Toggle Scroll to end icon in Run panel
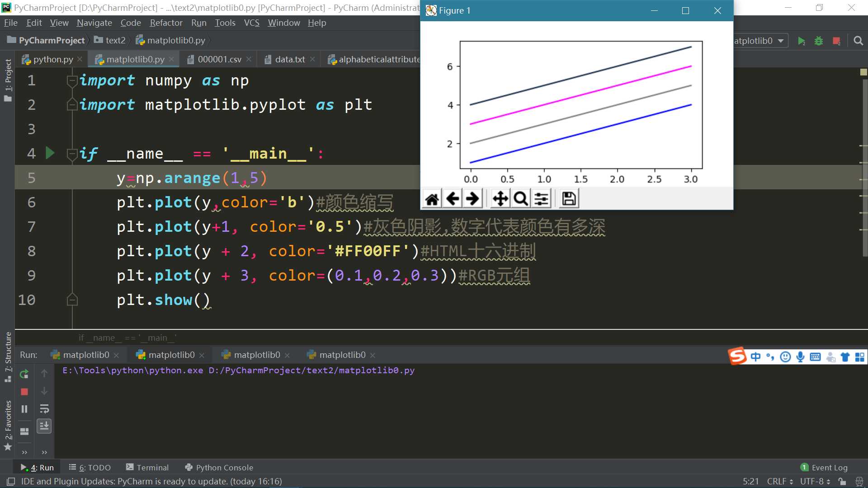Image resolution: width=868 pixels, height=488 pixels. pos(44,426)
